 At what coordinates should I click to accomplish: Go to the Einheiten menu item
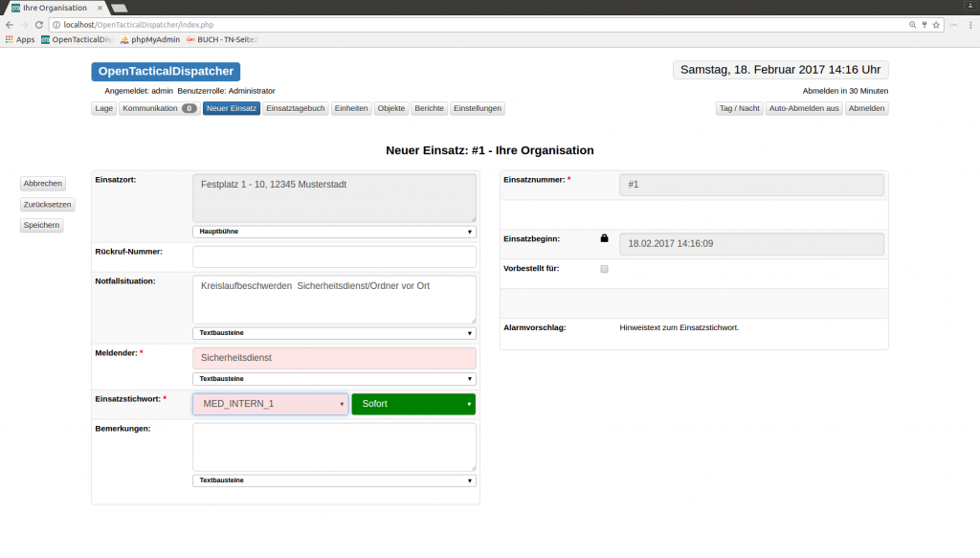(351, 108)
